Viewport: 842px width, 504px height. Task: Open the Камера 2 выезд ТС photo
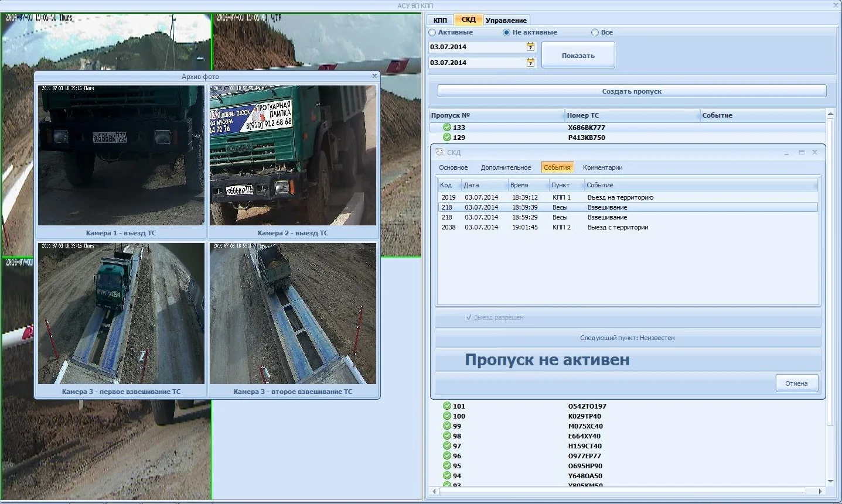[293, 156]
